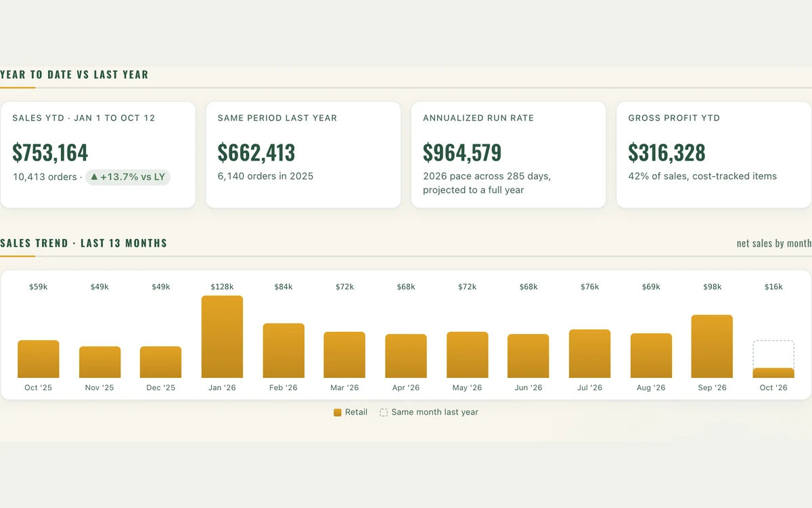The image size is (812, 508).
Task: Click the Feb '26 sales bar
Action: pos(284,351)
